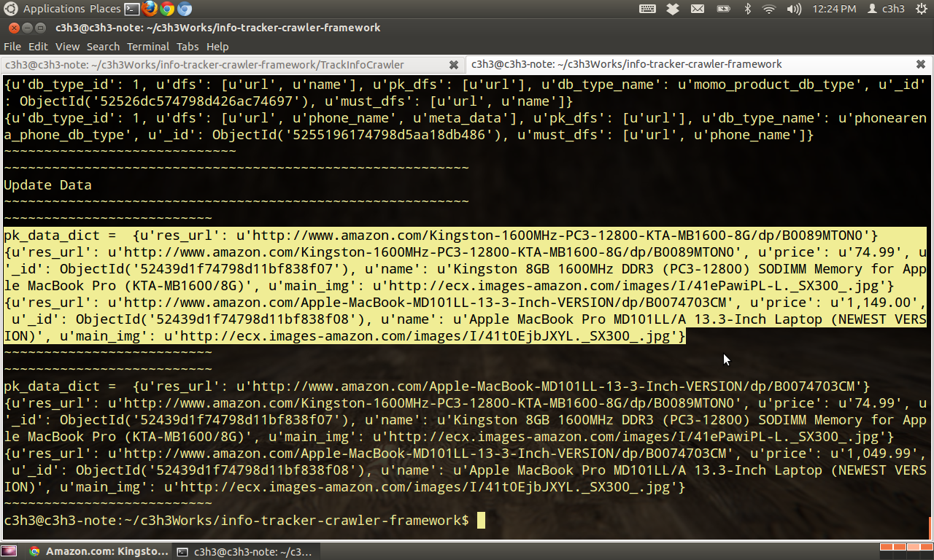
Task: Open the 12:24 PM clock calendar
Action: coord(834,9)
